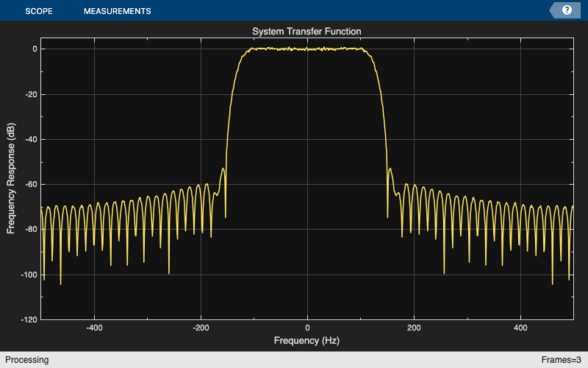588x368 pixels.
Task: Switch to the MEASUREMENTS tab
Action: point(118,11)
